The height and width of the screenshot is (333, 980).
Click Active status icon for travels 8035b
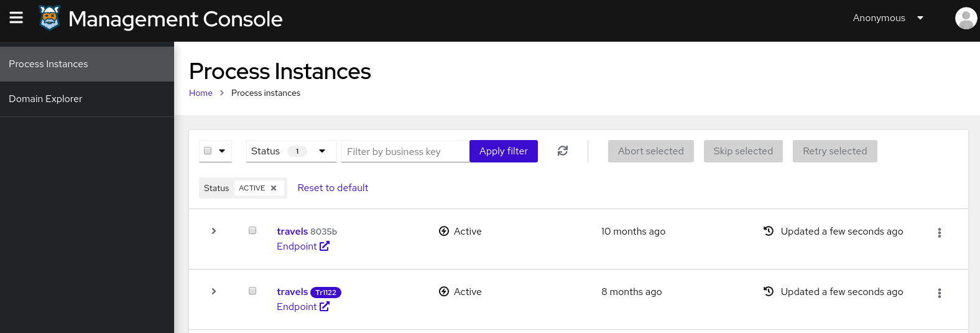(x=444, y=232)
